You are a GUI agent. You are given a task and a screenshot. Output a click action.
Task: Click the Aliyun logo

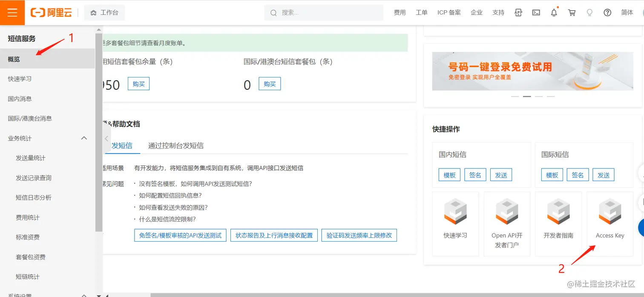click(51, 13)
